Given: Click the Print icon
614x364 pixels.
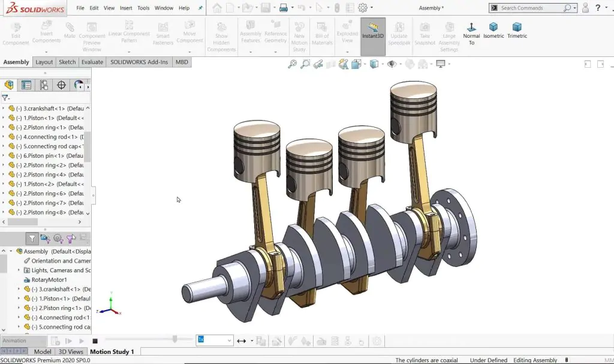Looking at the screenshot, I should [x=284, y=8].
